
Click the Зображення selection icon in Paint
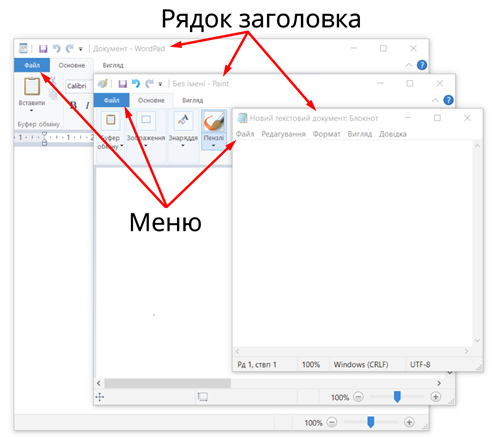[x=146, y=120]
